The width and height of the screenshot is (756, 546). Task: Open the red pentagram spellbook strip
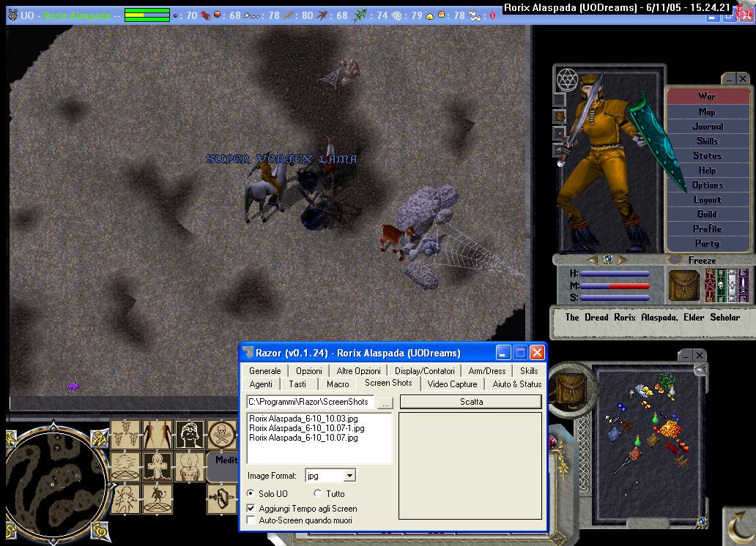(710, 285)
